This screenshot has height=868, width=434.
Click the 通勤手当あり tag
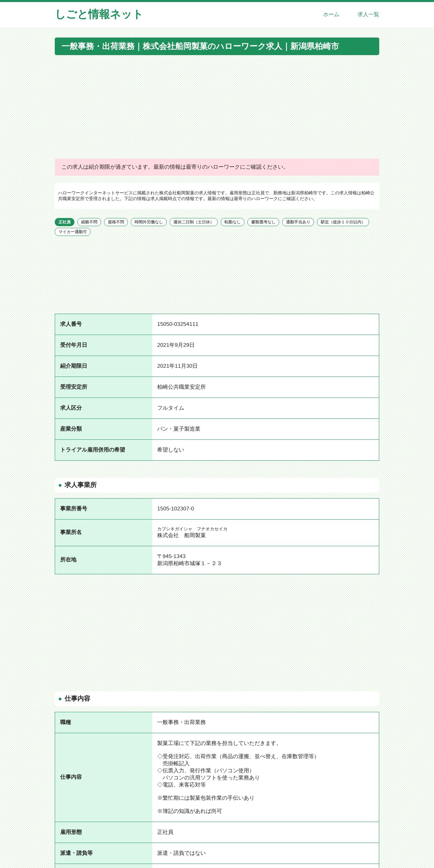(x=298, y=222)
